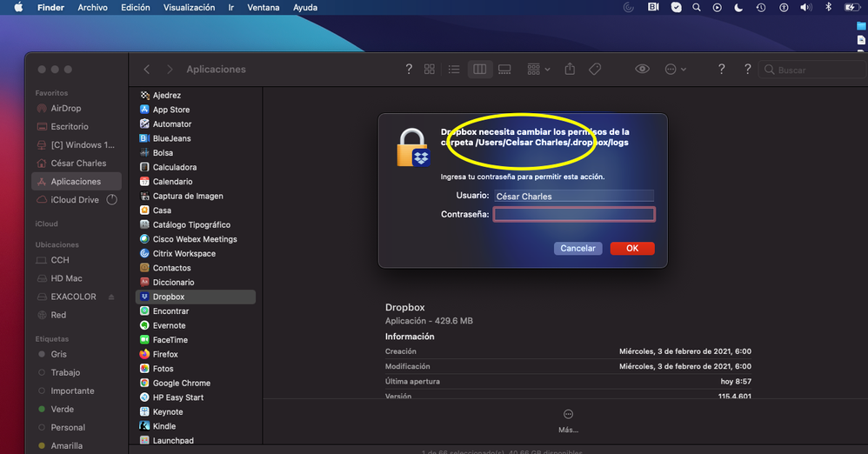Image resolution: width=868 pixels, height=454 pixels.
Task: Focus the Contraseña password field
Action: 574,214
